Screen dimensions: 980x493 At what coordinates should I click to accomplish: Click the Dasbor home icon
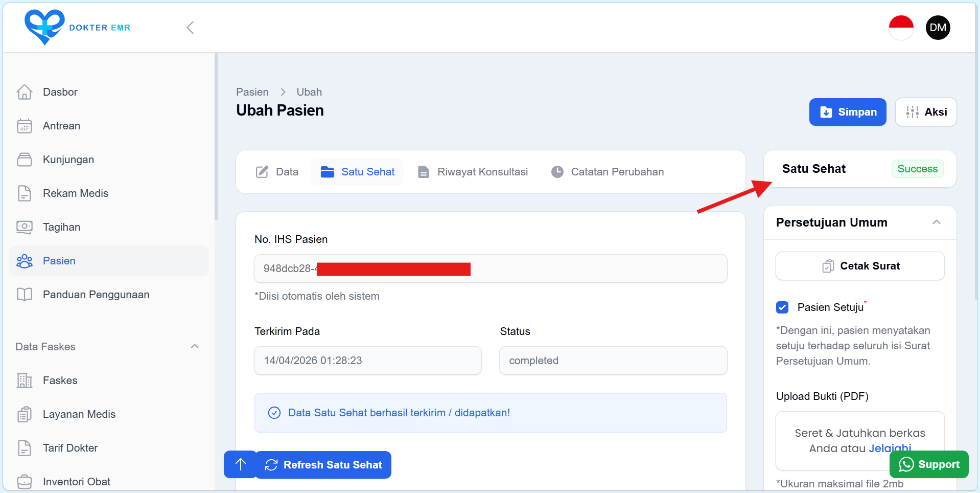click(x=25, y=92)
